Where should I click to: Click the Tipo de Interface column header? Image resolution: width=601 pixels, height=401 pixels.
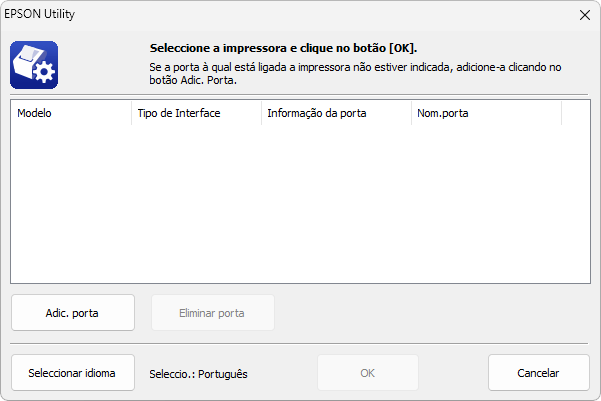(x=196, y=113)
